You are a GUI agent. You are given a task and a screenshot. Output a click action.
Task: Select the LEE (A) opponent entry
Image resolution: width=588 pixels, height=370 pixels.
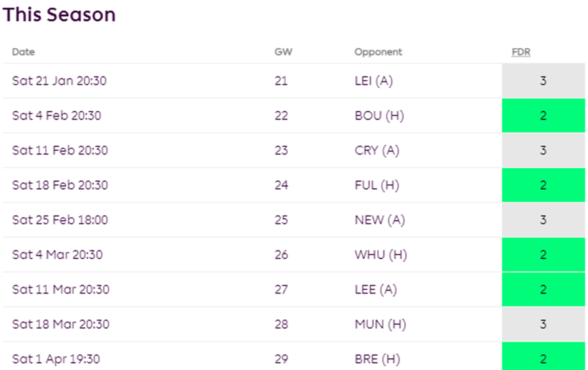pyautogui.click(x=375, y=289)
